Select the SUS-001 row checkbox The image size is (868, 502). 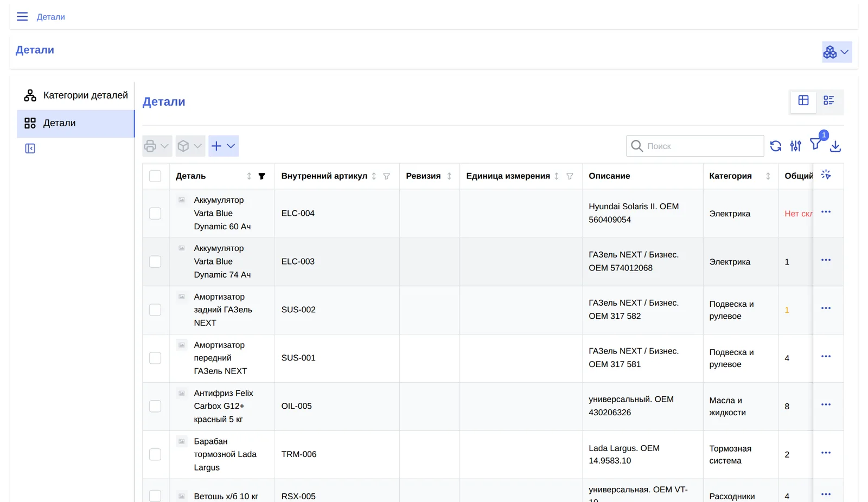coord(155,358)
